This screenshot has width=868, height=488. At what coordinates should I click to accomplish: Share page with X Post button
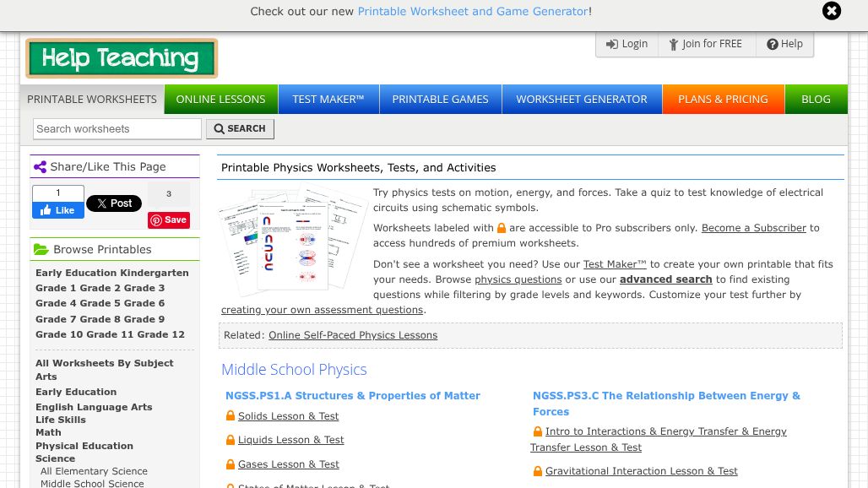pos(114,203)
